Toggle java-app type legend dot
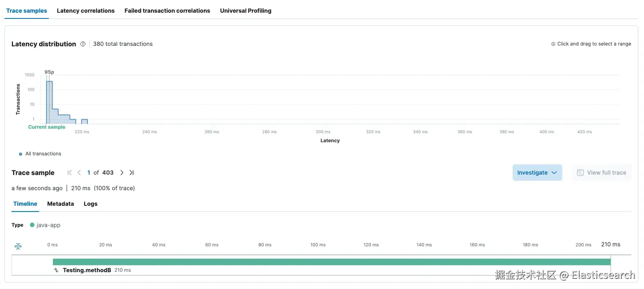Image resolution: width=644 pixels, height=289 pixels. coord(32,225)
